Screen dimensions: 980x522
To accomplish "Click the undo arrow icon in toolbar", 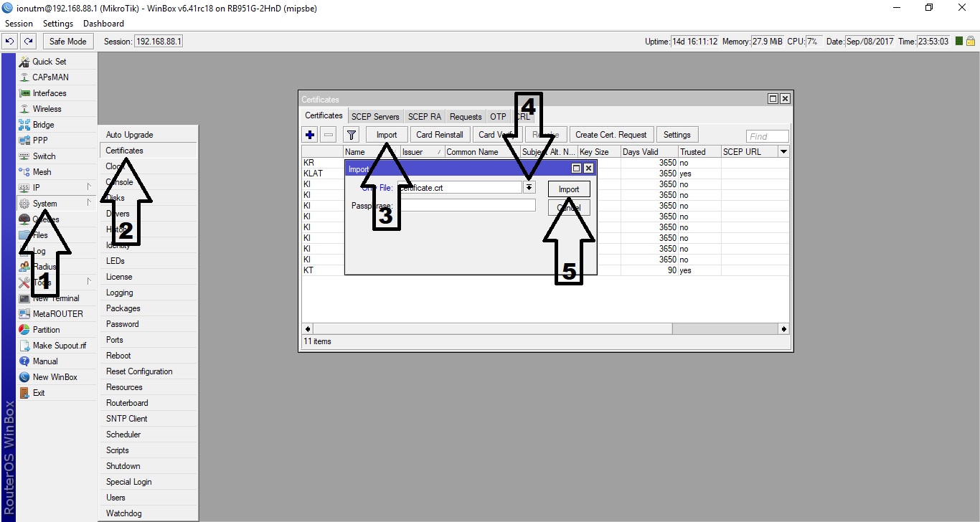I will pos(11,42).
